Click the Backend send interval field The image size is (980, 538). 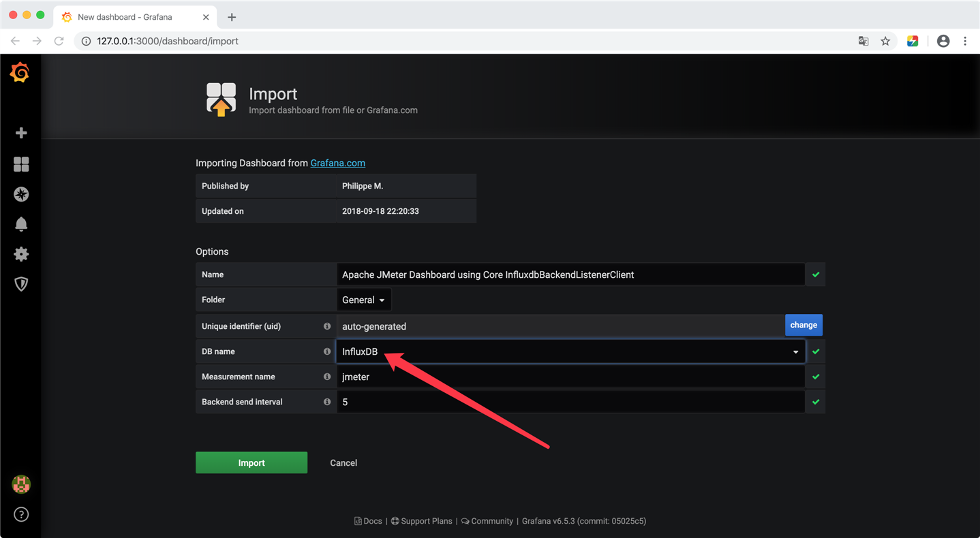pos(570,402)
